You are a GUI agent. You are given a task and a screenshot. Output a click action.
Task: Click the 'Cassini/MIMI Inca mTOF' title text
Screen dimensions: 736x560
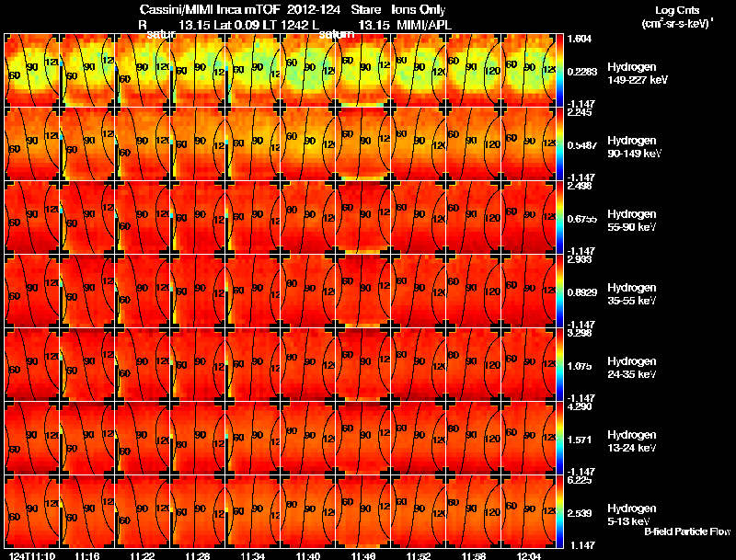coord(210,9)
